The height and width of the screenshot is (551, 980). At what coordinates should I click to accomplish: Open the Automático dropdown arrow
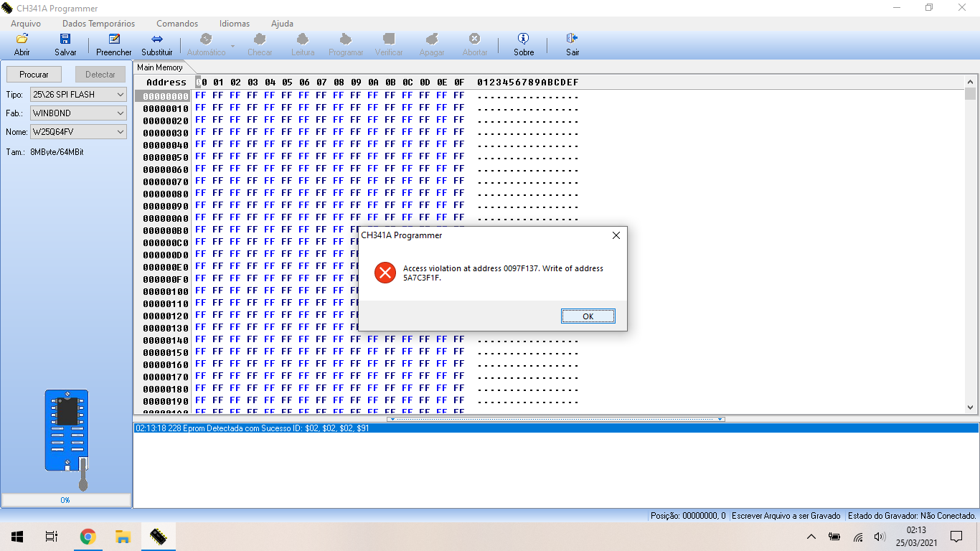coord(232,46)
